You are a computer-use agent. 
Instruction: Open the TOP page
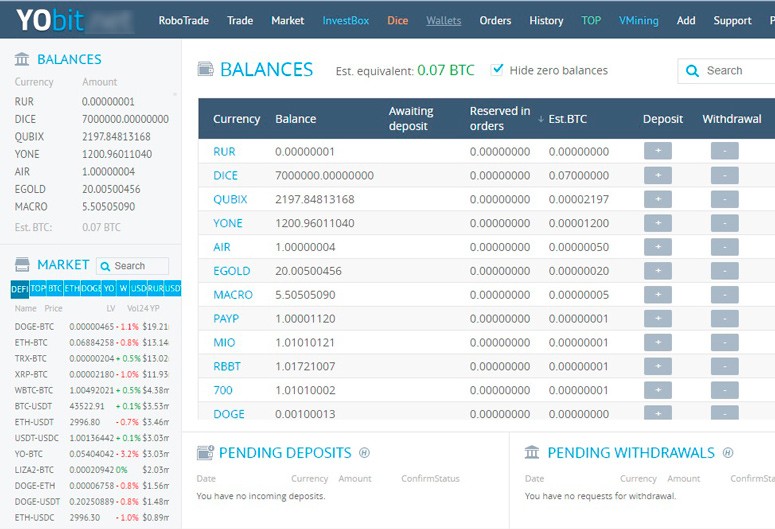[591, 20]
